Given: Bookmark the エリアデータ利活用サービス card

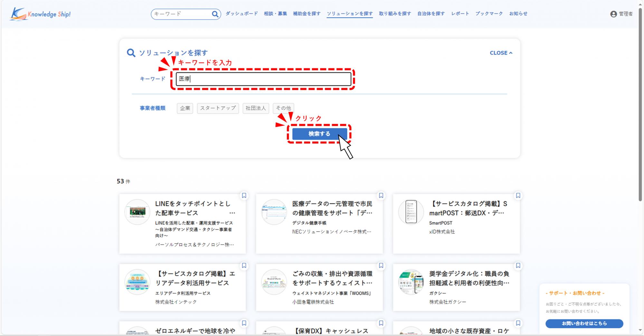Looking at the screenshot, I should pos(244,265).
